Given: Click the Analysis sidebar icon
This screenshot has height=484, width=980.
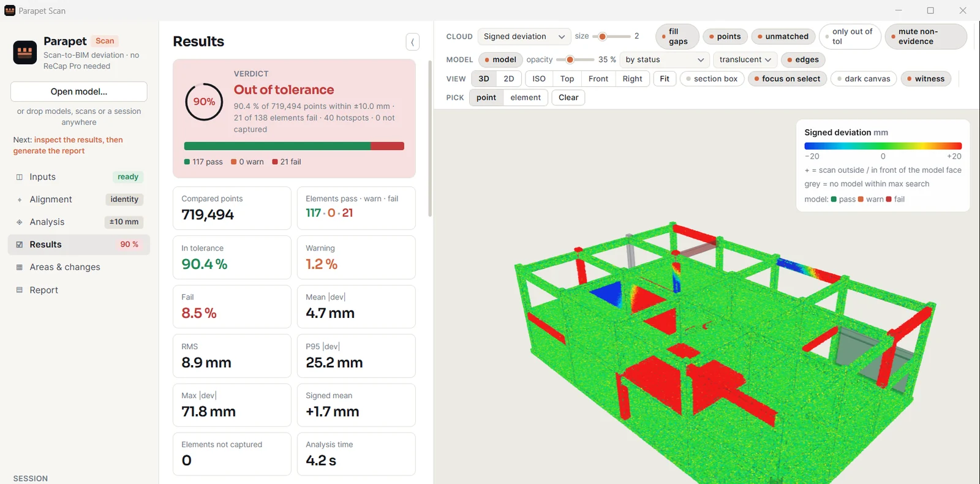Looking at the screenshot, I should pyautogui.click(x=20, y=222).
